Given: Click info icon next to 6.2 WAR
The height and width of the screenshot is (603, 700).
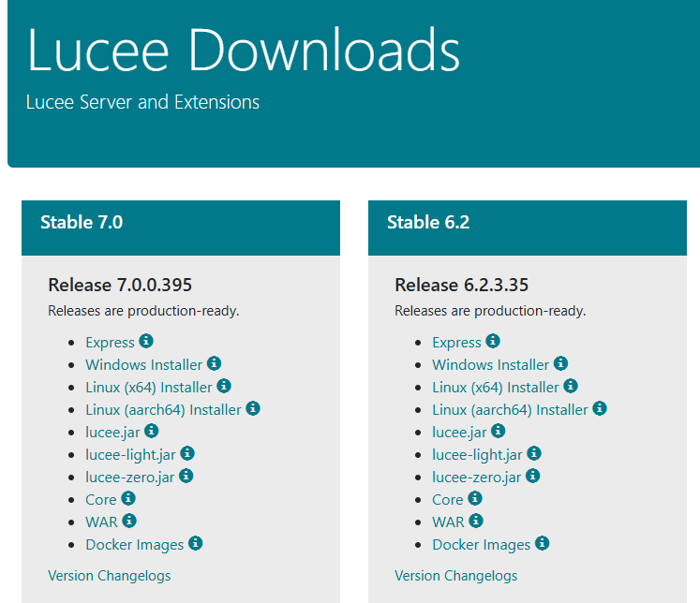Looking at the screenshot, I should click(x=476, y=521).
